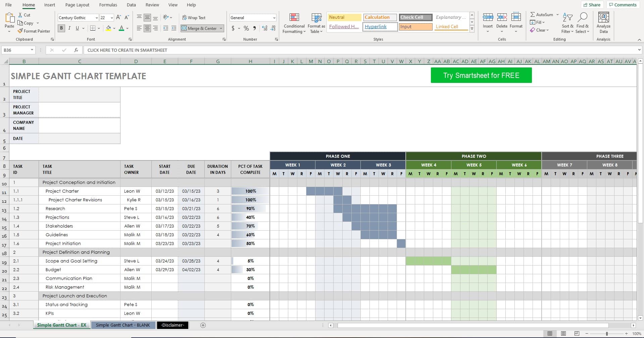644x338 pixels.
Task: Add a new sheet with plus button
Action: 203,325
